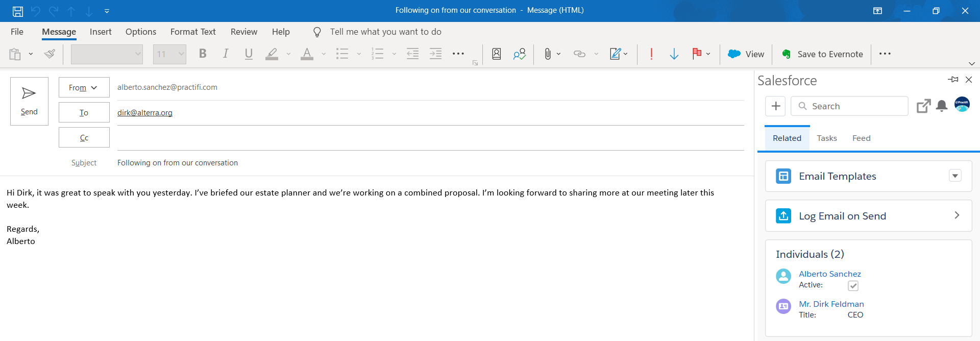
Task: Open the Address Book icon
Action: click(x=496, y=54)
